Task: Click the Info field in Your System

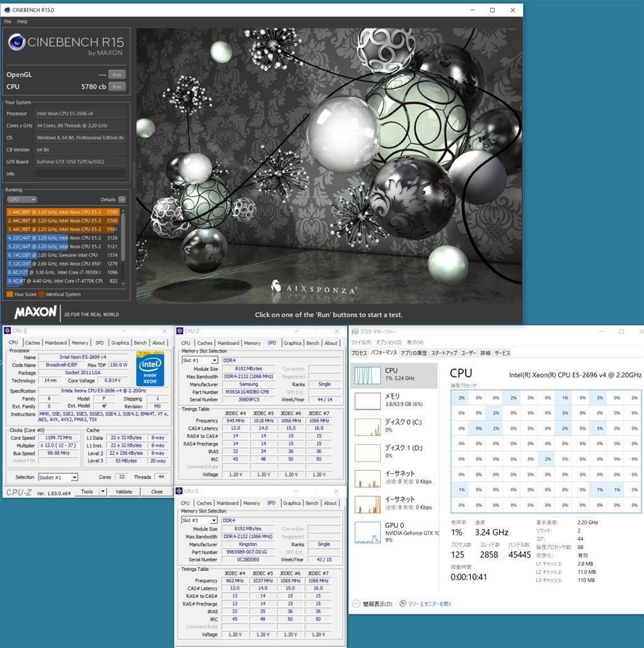Action: click(x=80, y=173)
